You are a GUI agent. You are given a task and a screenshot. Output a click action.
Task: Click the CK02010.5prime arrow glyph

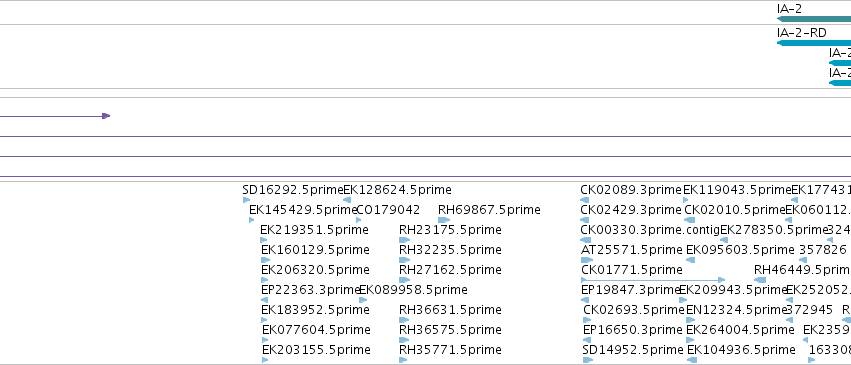[689, 220]
